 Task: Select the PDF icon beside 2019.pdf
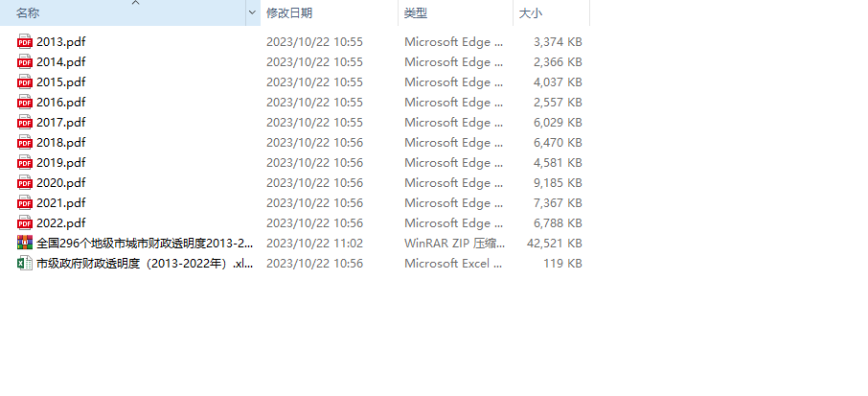pyautogui.click(x=25, y=162)
